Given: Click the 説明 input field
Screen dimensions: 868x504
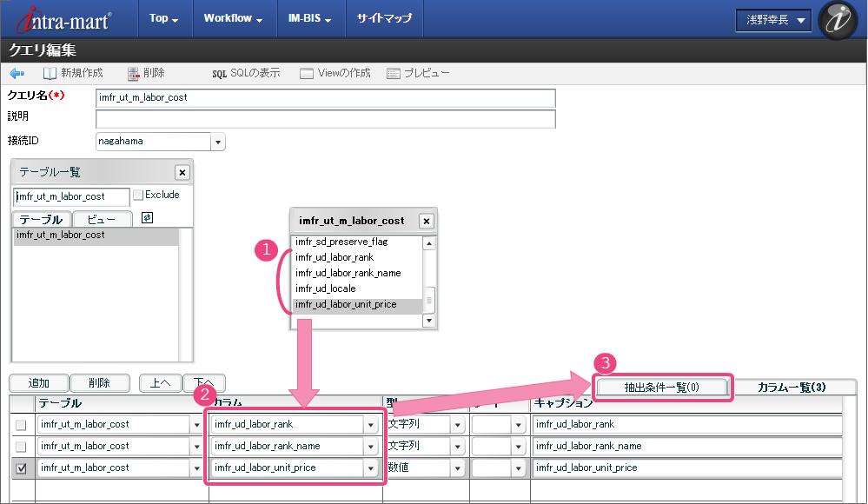Looking at the screenshot, I should click(x=326, y=118).
